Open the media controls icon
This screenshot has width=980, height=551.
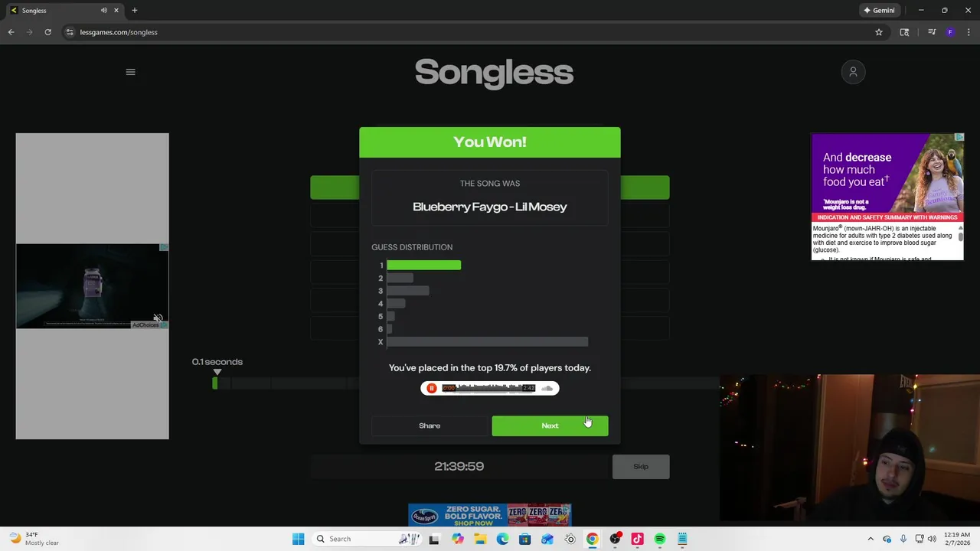click(x=932, y=32)
